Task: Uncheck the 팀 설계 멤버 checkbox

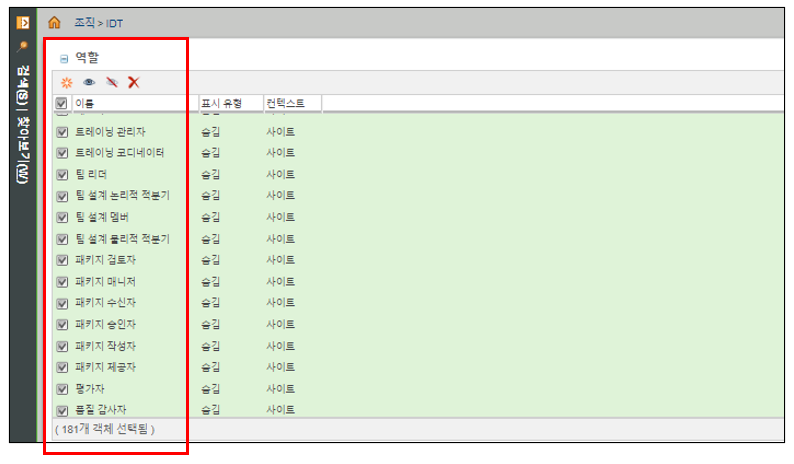Action: coord(62,217)
